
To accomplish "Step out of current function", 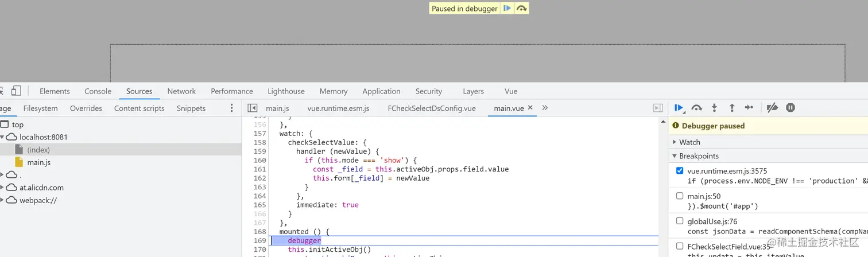I will (x=732, y=108).
